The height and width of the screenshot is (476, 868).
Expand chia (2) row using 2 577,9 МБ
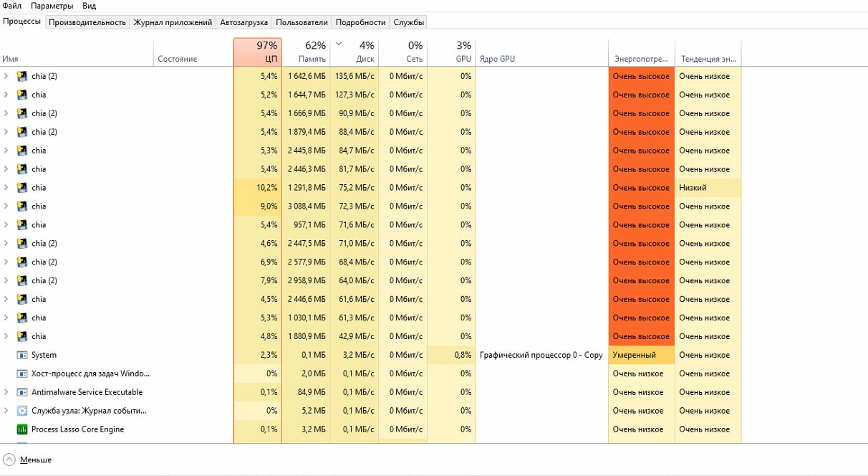(x=6, y=262)
